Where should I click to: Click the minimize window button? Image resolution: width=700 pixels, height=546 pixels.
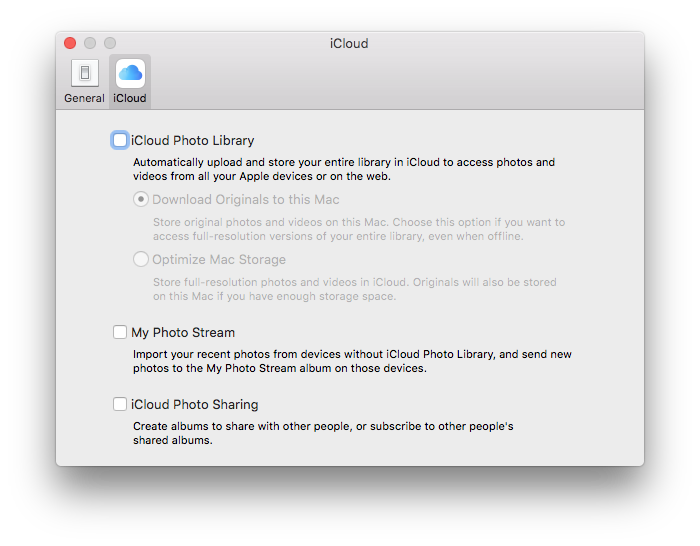point(90,43)
